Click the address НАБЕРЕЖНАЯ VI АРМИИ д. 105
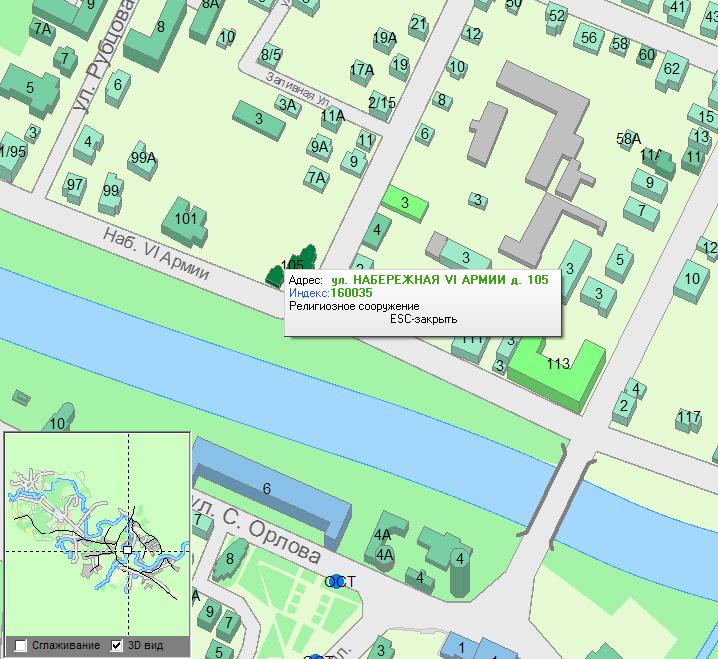This screenshot has height=659, width=718. (x=439, y=281)
